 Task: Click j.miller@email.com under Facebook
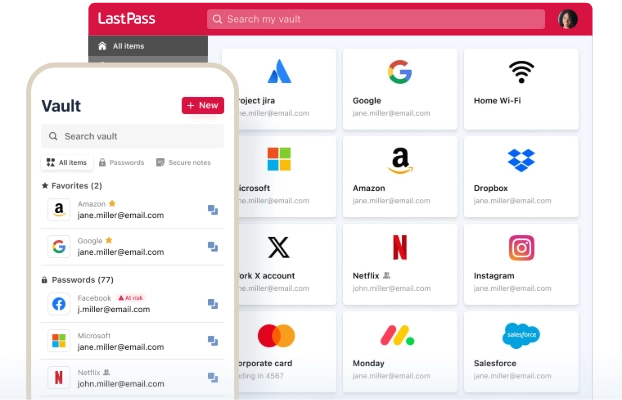click(x=114, y=309)
